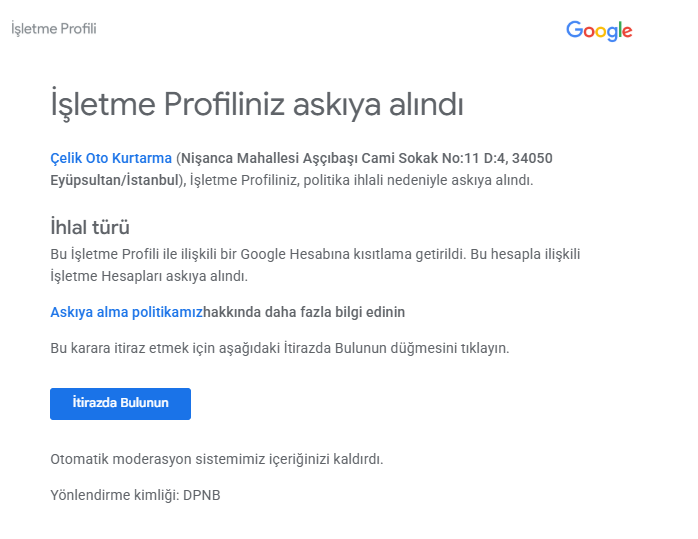Click the İşletme Hesapları askıya alındı line
The height and width of the screenshot is (539, 698).
[x=149, y=276]
